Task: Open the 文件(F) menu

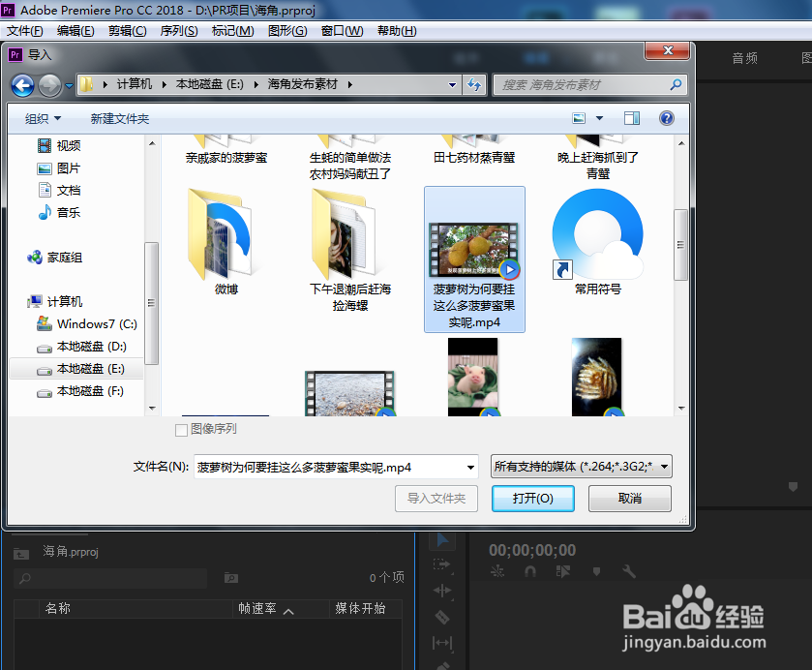Action: coord(24,31)
